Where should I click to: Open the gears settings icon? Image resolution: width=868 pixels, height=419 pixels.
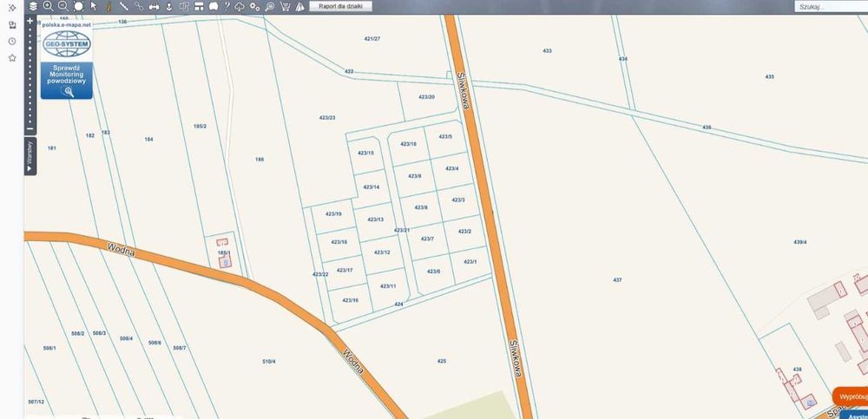coord(254,7)
